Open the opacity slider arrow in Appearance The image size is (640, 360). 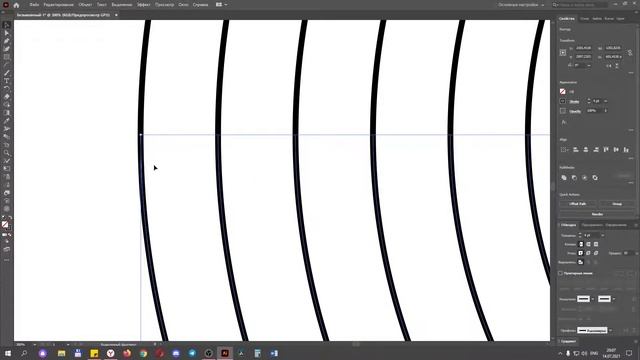pos(606,111)
